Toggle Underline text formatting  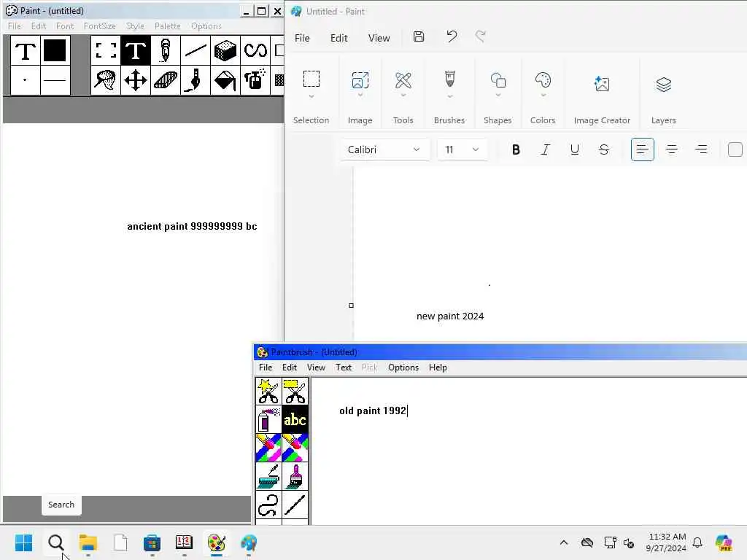click(575, 149)
